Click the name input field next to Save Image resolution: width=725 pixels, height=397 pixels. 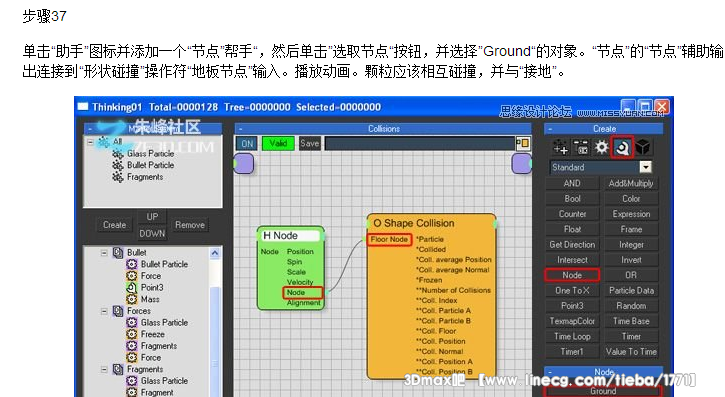[x=419, y=143]
